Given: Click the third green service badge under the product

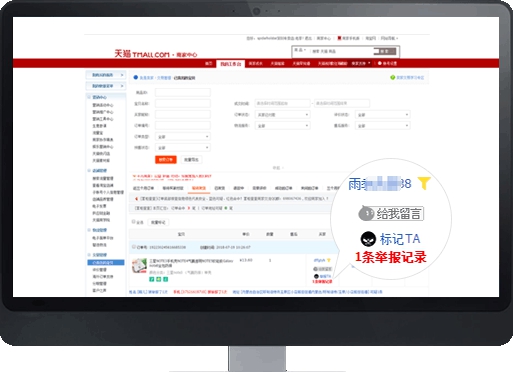Looking at the screenshot, I should 165,279.
